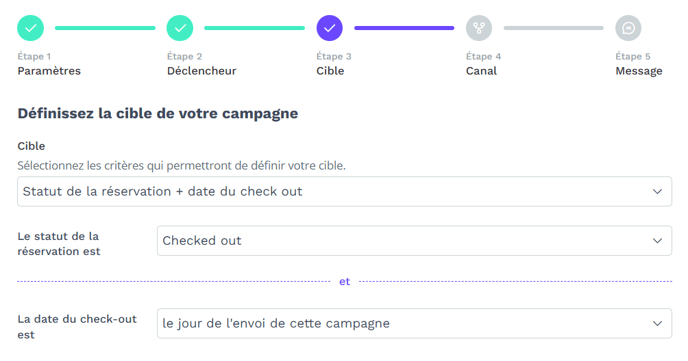Open the 'Statut de la réservation + date' selector

click(344, 192)
